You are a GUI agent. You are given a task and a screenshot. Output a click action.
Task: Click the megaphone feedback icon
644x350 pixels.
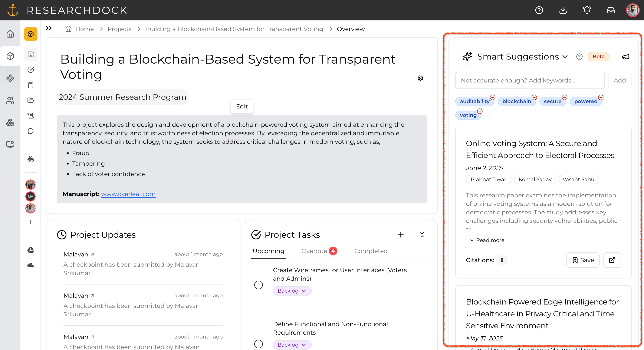625,57
